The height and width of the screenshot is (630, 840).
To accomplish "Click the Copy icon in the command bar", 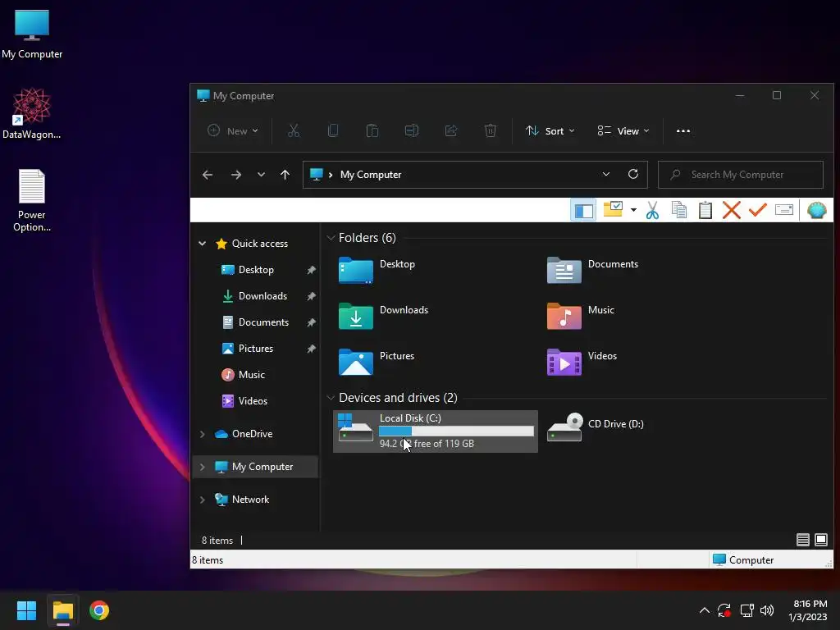I will pyautogui.click(x=333, y=130).
